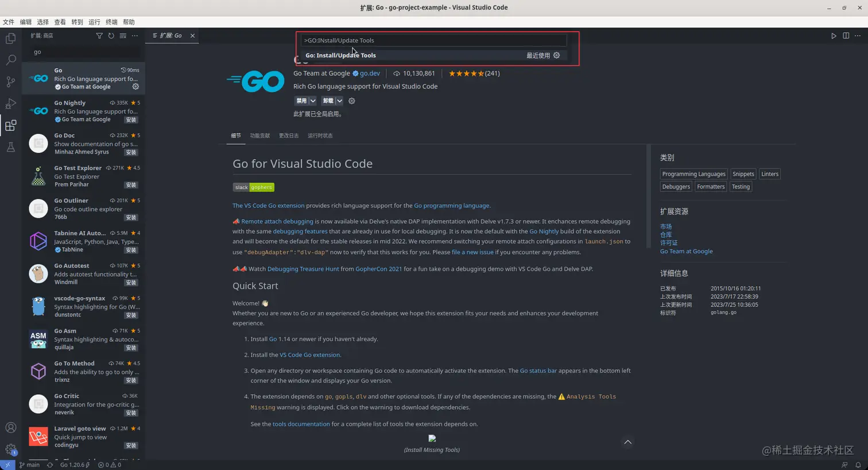Image resolution: width=868 pixels, height=470 pixels.
Task: Open Source Control from the activity bar
Action: [x=10, y=81]
